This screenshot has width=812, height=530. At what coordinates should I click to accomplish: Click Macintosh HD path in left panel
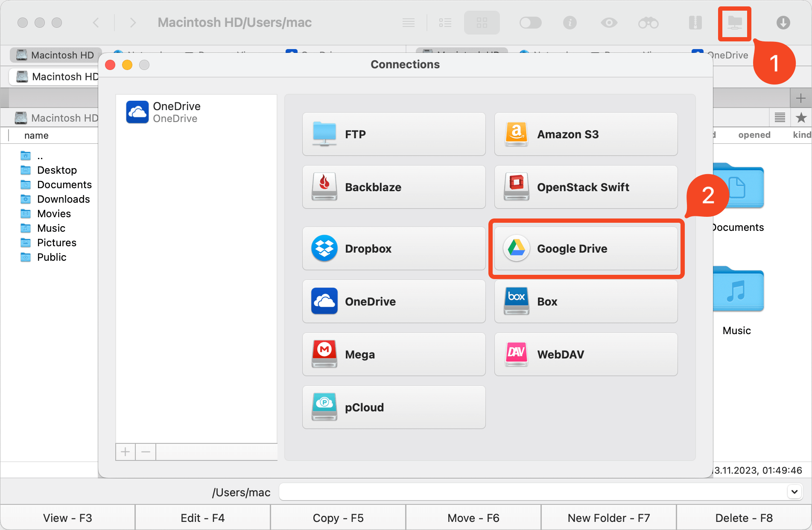(57, 118)
